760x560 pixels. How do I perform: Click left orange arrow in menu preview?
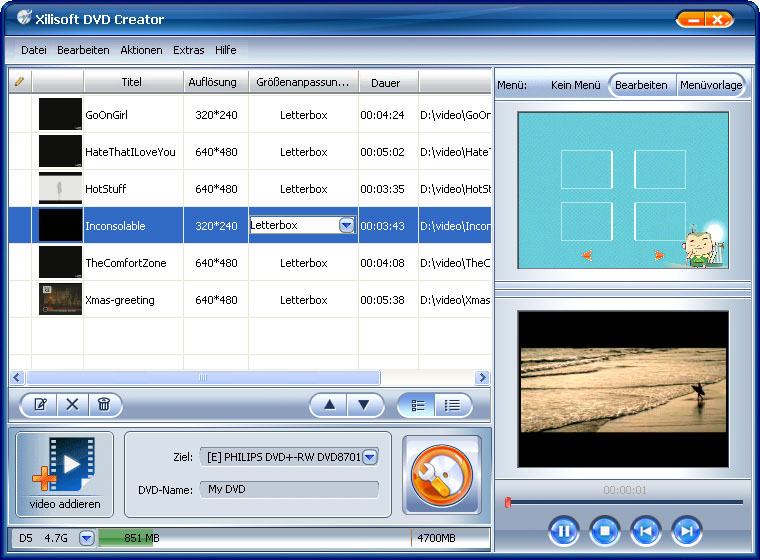pyautogui.click(x=587, y=255)
